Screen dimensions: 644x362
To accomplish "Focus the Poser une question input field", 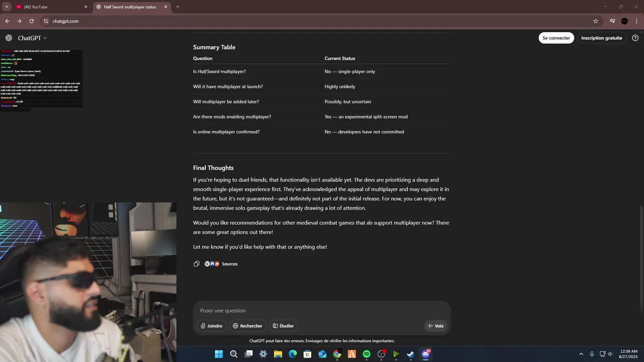I will tap(322, 311).
